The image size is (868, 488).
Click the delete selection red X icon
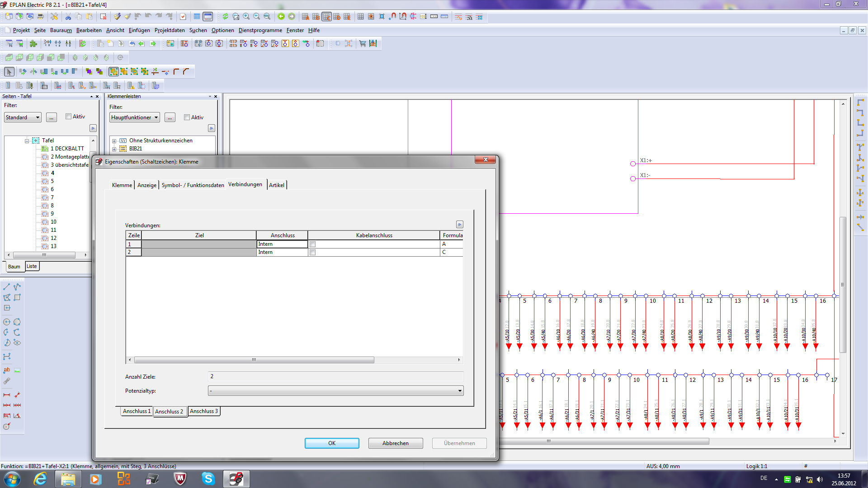coord(103,17)
